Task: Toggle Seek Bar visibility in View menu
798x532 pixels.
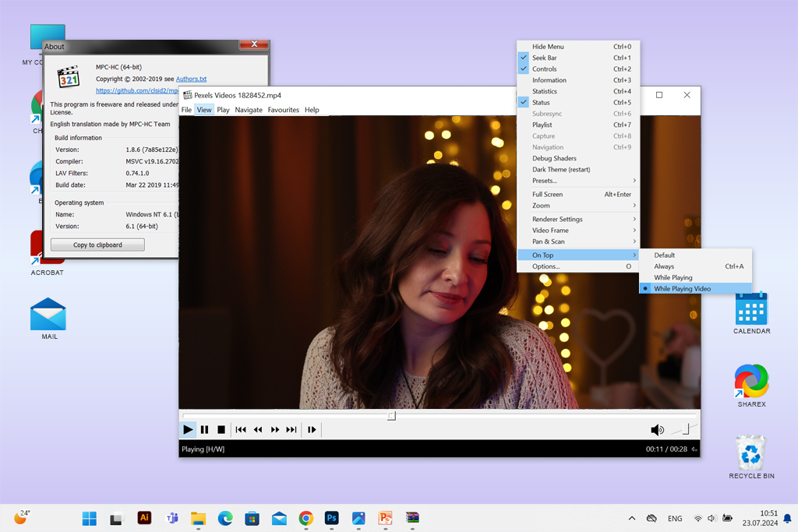Action: pos(578,58)
